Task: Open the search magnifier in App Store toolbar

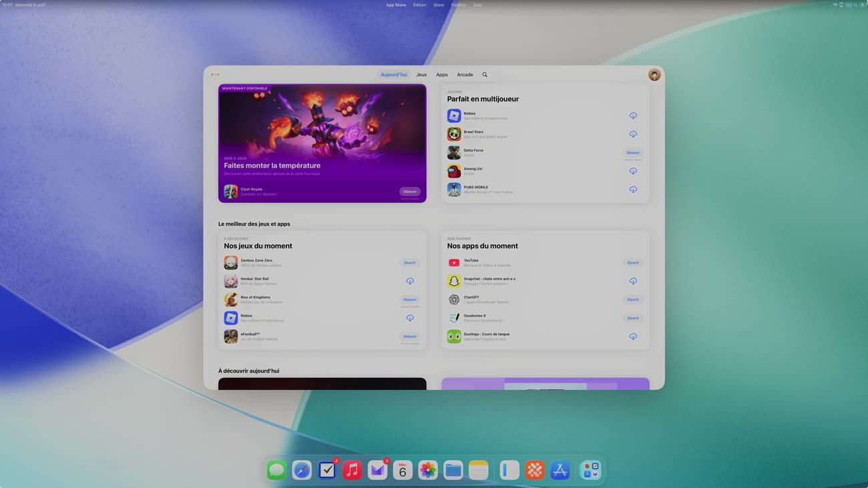Action: coord(485,75)
